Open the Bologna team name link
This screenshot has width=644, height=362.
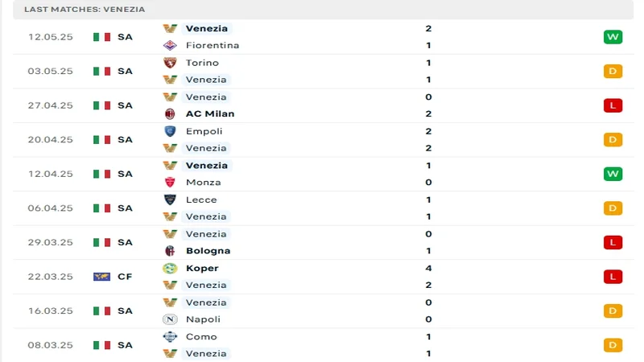click(208, 250)
